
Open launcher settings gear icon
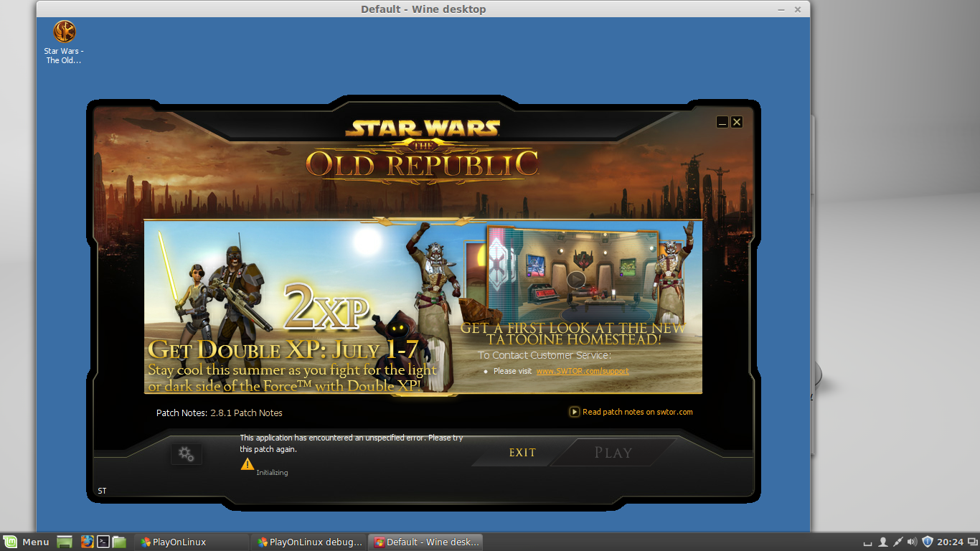point(187,454)
